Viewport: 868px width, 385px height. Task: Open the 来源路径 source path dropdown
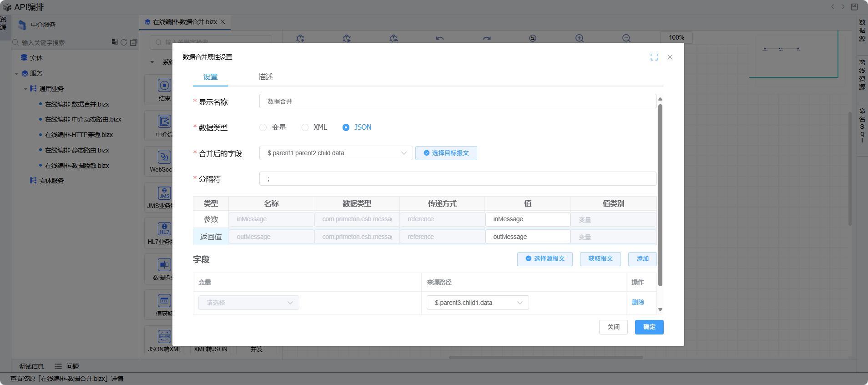click(477, 303)
